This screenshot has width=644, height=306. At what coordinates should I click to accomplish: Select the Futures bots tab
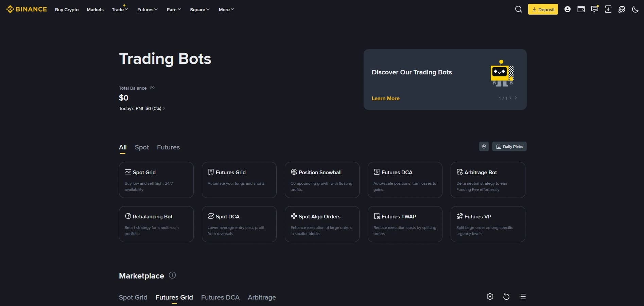click(x=168, y=147)
